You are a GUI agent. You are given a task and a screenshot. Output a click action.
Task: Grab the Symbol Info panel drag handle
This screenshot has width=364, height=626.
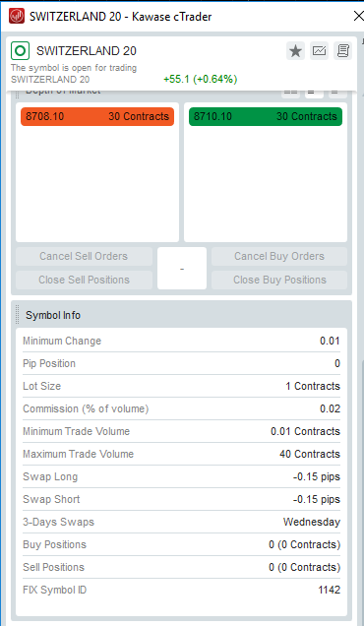(17, 315)
